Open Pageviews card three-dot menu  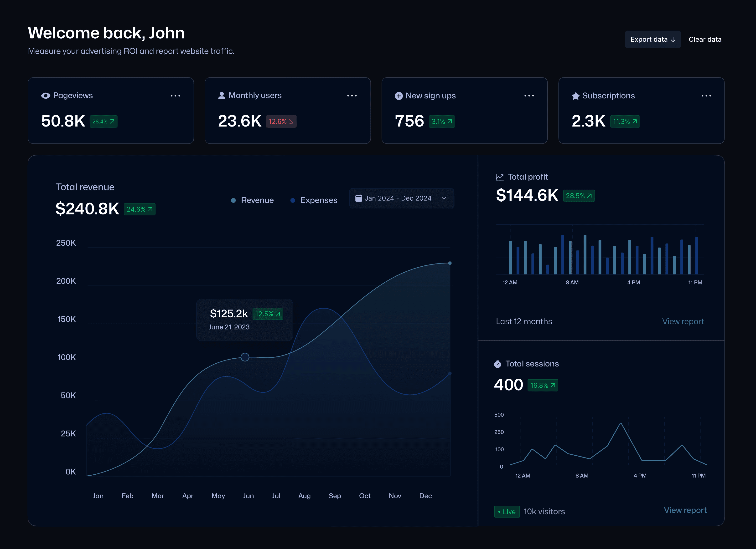(175, 96)
